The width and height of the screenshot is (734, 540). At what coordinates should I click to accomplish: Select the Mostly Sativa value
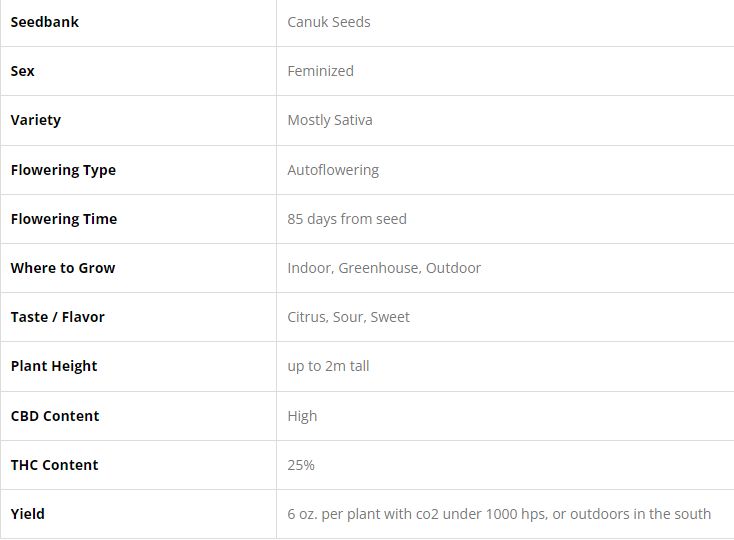329,120
